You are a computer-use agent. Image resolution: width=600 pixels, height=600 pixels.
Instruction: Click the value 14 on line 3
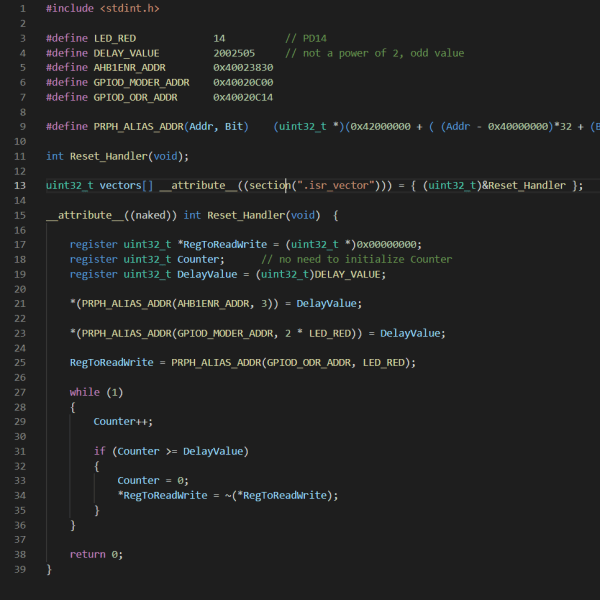coord(219,38)
